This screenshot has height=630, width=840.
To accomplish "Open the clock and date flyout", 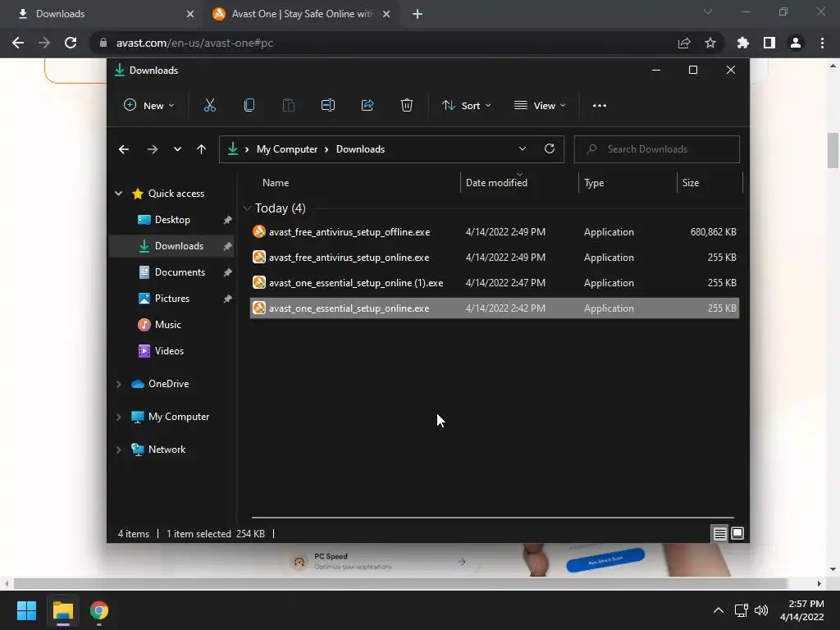I will [802, 610].
